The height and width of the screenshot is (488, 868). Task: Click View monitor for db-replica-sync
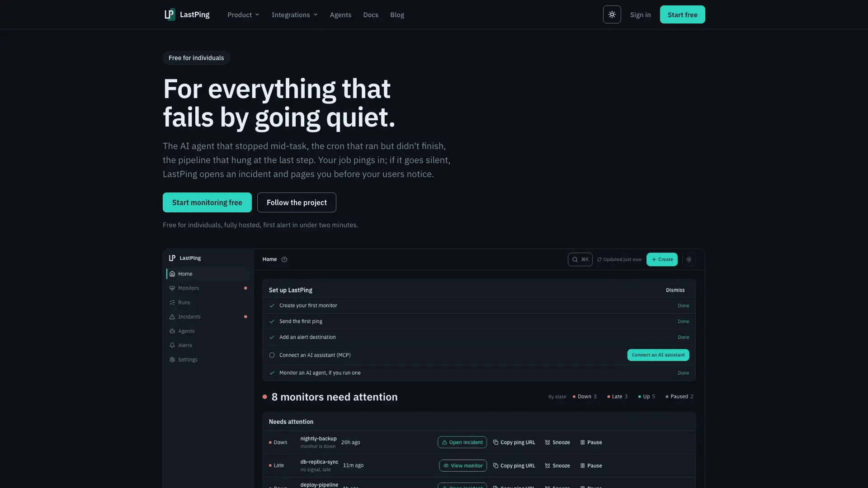463,466
